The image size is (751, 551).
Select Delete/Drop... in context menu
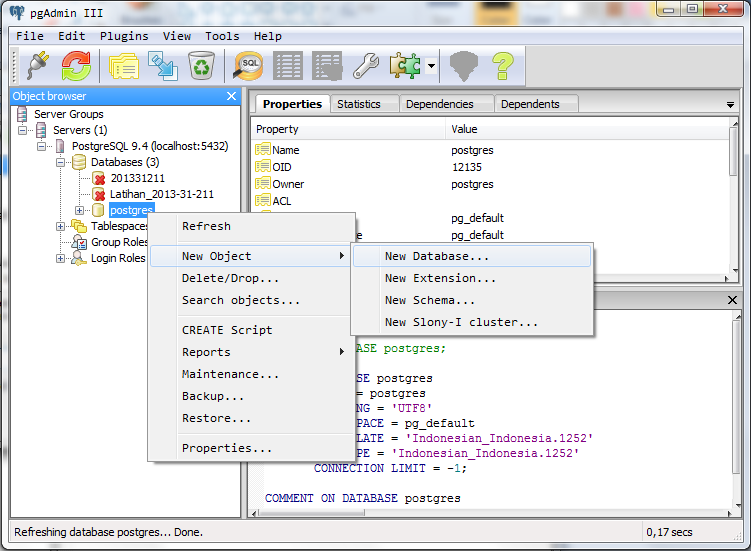point(251,278)
